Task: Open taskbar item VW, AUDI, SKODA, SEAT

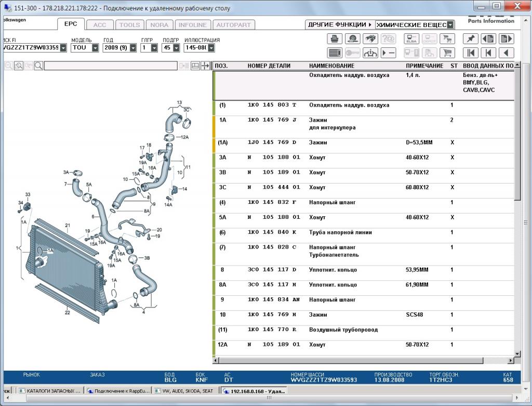Action: [x=186, y=391]
